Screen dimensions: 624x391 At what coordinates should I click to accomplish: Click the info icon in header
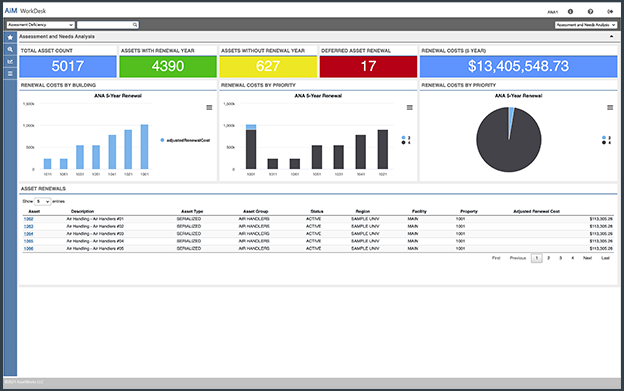tap(570, 12)
